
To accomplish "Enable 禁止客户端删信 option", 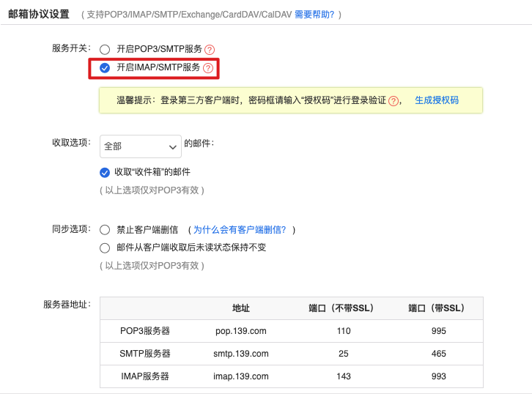I will (x=105, y=230).
